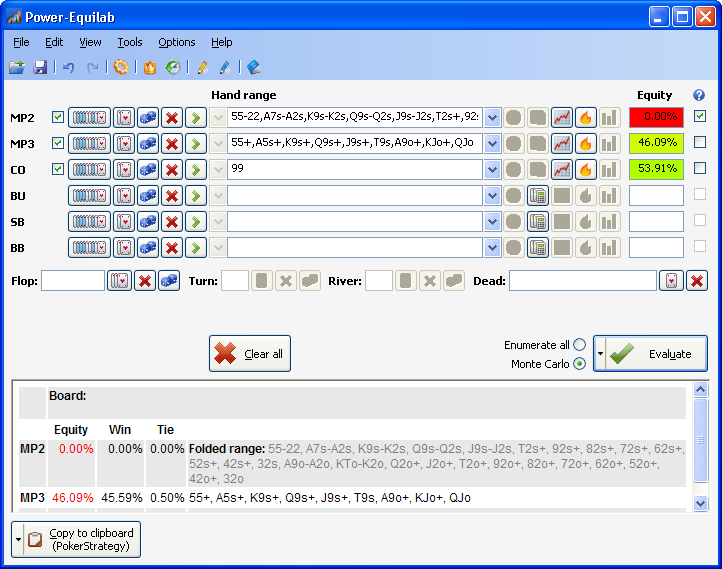
Task: Expand CO hand range dropdown
Action: (492, 170)
